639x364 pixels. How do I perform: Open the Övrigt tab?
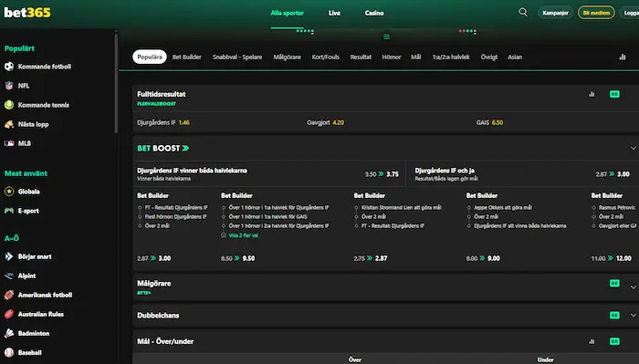(489, 57)
